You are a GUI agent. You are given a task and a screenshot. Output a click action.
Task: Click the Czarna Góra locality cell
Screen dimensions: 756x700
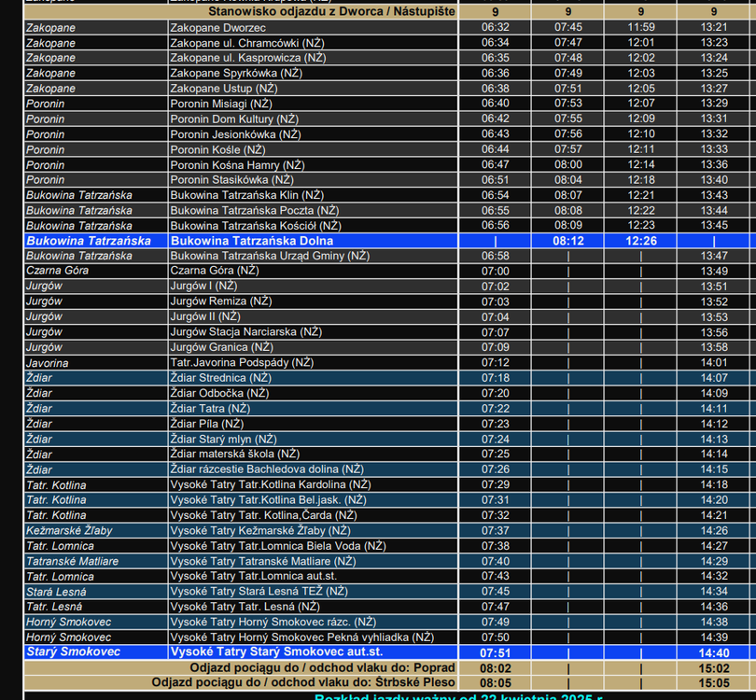tap(57, 271)
